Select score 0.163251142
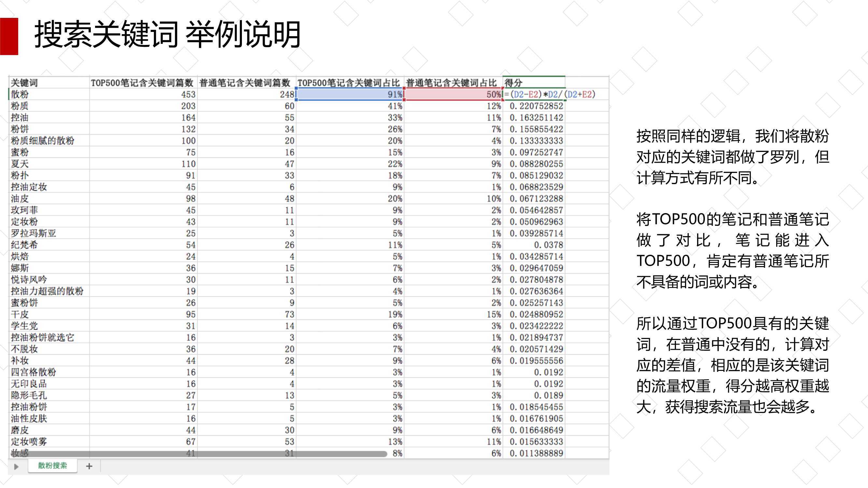 [x=534, y=117]
